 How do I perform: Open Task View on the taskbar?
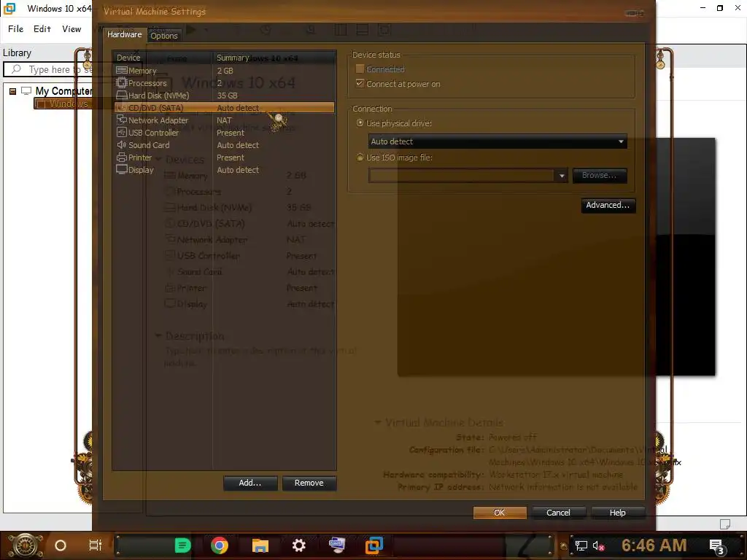pos(96,545)
